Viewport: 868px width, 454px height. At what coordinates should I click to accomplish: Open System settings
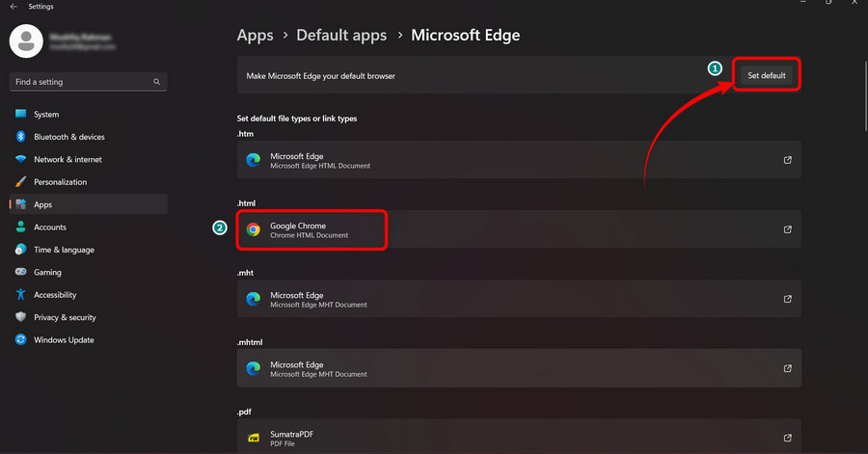(x=88, y=114)
